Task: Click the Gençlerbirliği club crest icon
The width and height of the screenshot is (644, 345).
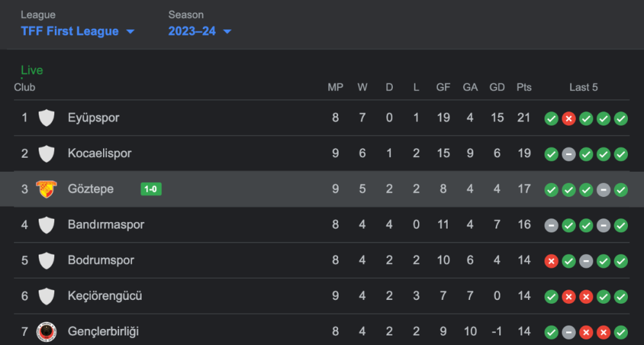Action: [46, 332]
